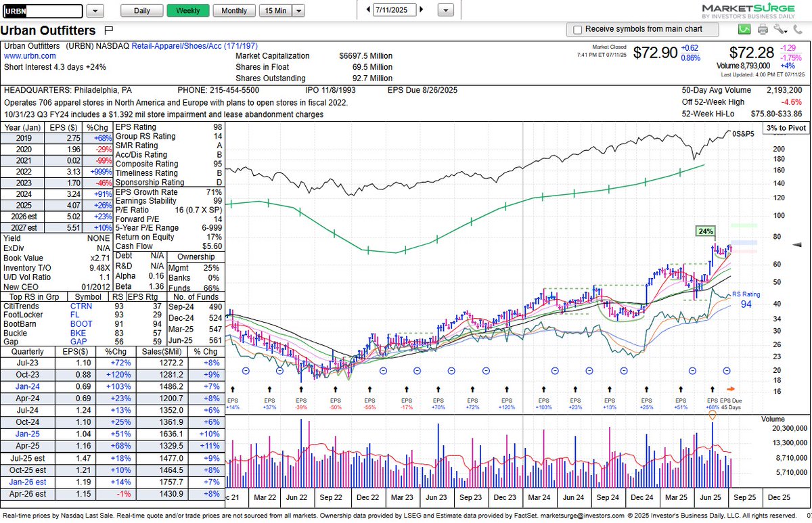812x523 pixels.
Task: Open the date picker dropdown
Action: pos(445,11)
